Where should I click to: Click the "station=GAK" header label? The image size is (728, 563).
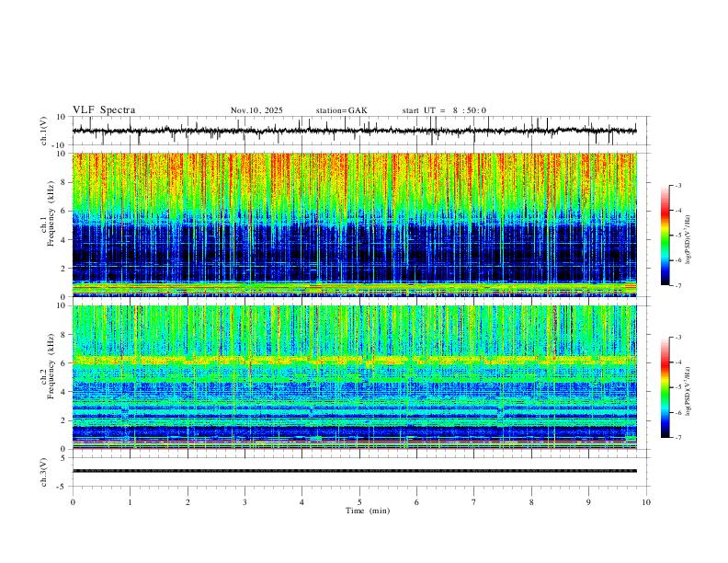tap(341, 110)
